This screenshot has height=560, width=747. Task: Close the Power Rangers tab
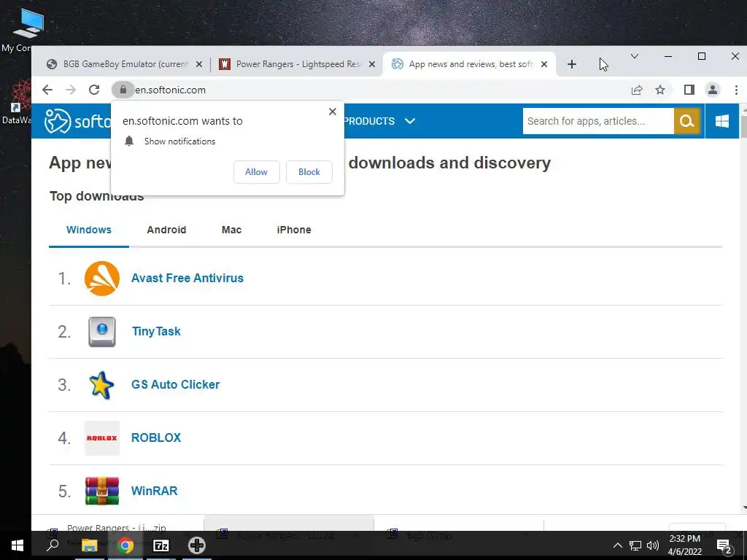click(372, 64)
